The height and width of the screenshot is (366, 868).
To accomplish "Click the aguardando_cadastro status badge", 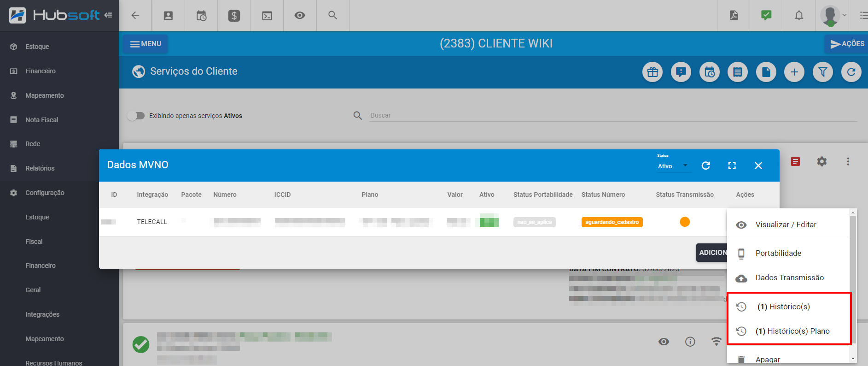I will [612, 222].
